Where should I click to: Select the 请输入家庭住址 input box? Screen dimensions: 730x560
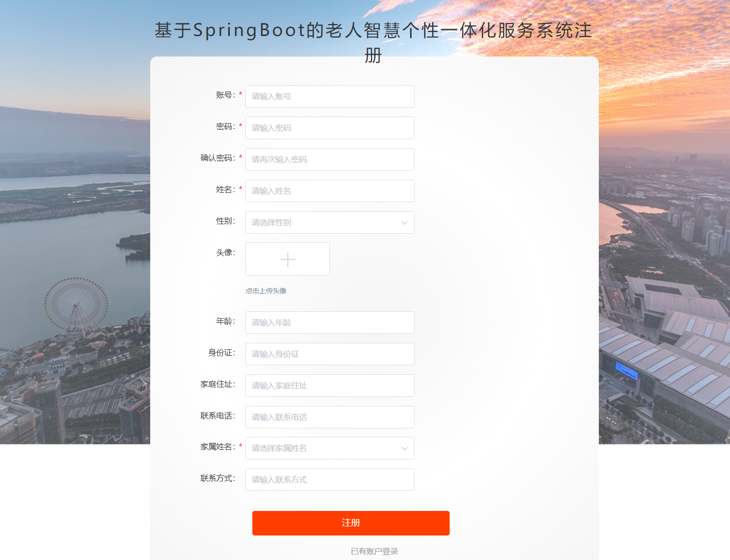click(329, 386)
